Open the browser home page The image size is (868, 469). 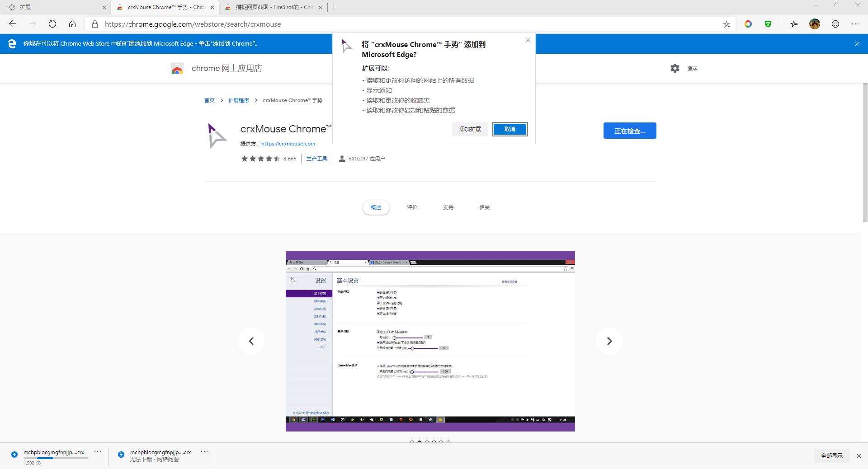coord(72,24)
